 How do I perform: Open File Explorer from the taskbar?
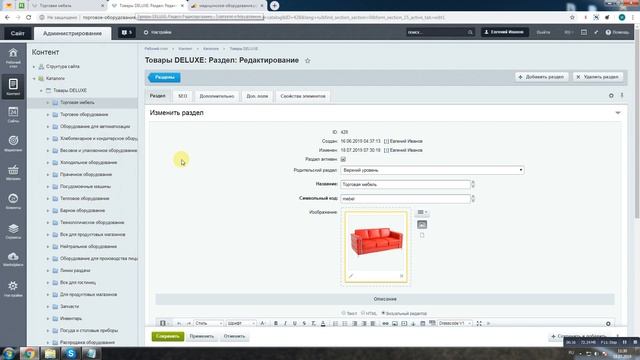point(50,353)
